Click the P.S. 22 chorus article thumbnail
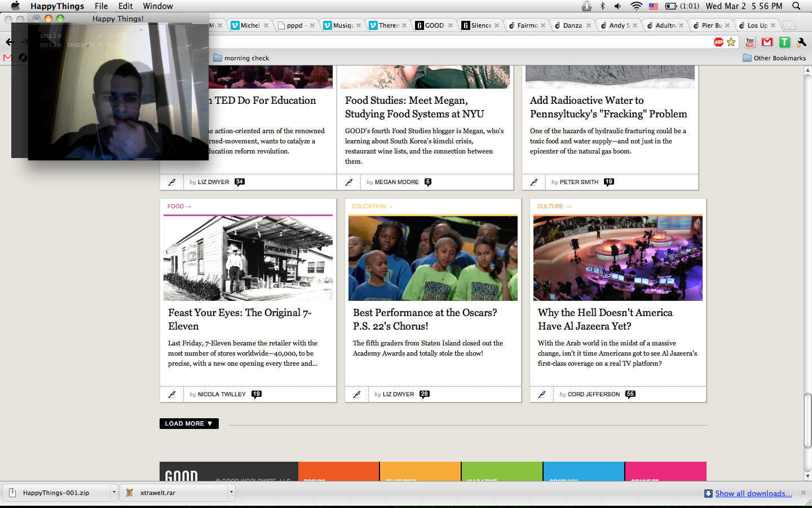The height and width of the screenshot is (508, 812). [x=433, y=258]
